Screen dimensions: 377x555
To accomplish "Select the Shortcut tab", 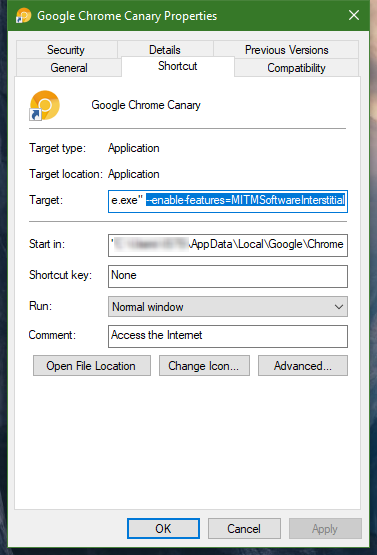I will click(178, 66).
